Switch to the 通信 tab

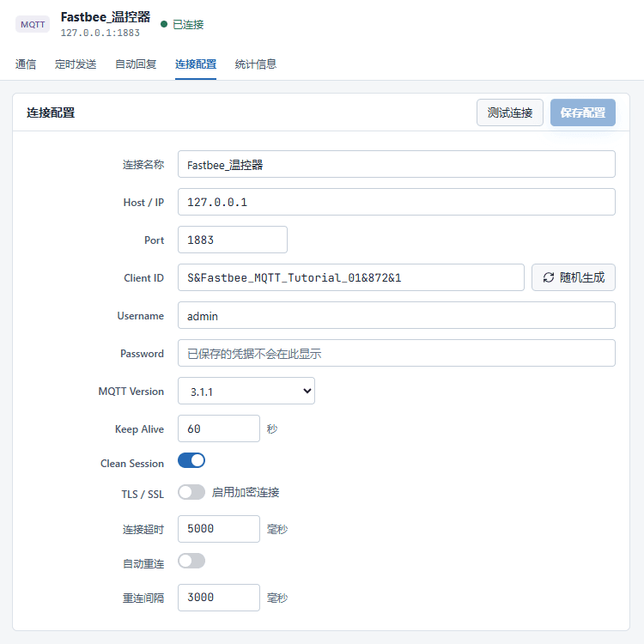coord(26,64)
